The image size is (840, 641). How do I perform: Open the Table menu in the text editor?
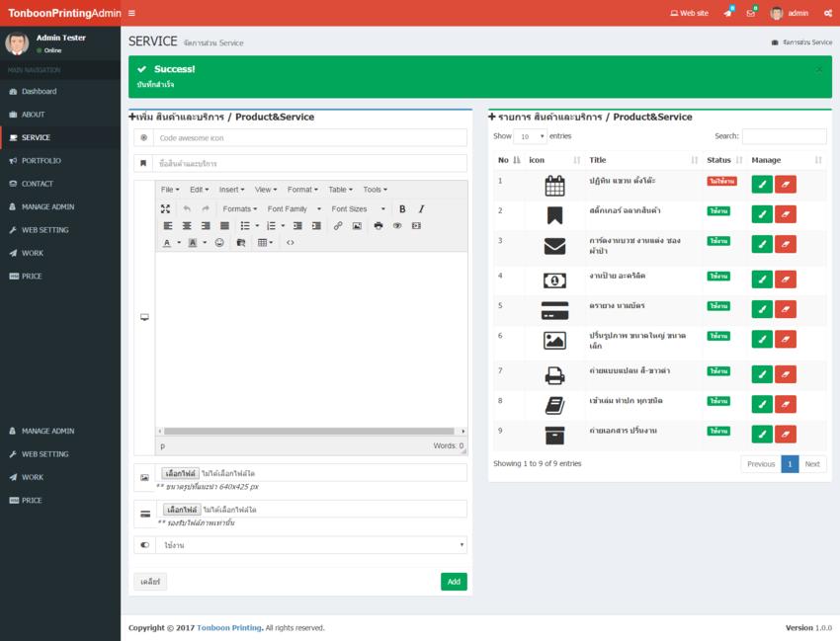342,190
